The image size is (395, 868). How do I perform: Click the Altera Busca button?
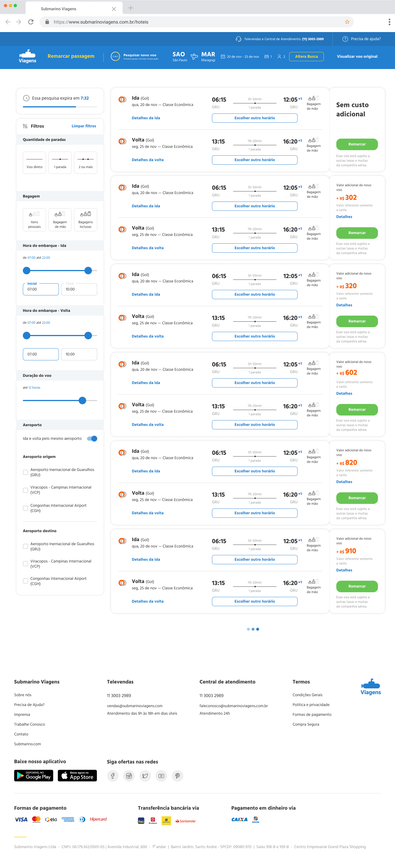point(306,57)
